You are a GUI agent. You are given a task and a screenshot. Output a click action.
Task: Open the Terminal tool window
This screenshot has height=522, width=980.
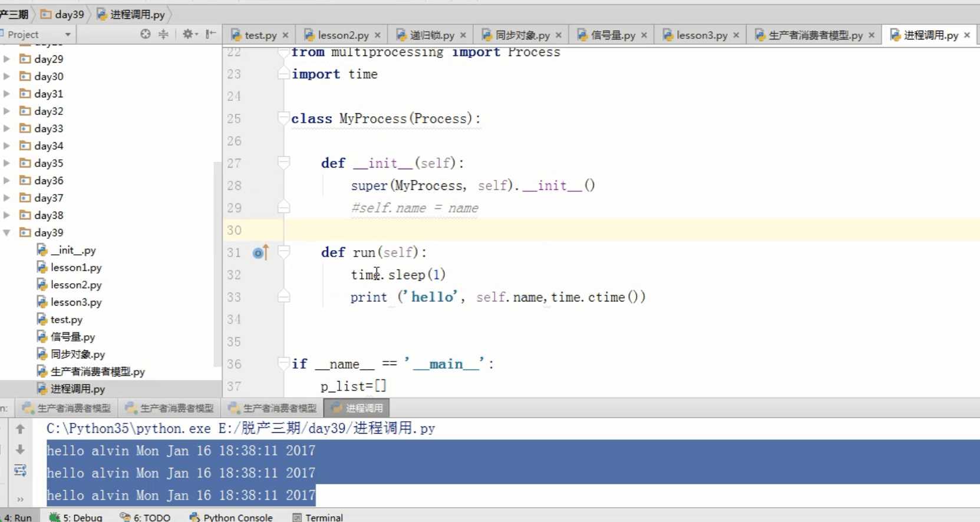(318, 517)
